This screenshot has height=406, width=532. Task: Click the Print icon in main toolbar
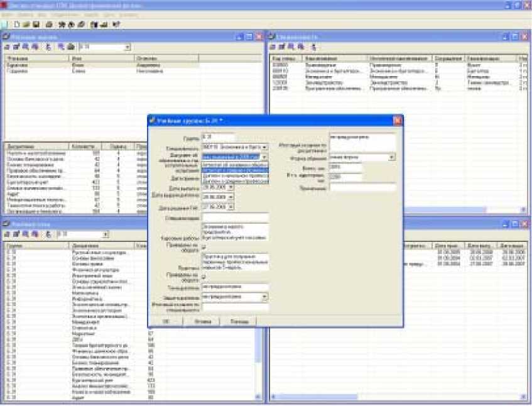[49, 25]
